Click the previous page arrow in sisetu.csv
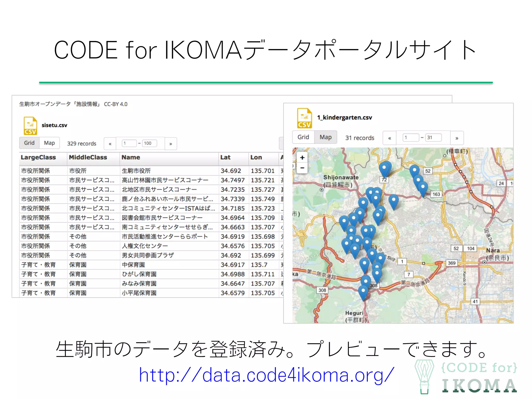 click(110, 144)
